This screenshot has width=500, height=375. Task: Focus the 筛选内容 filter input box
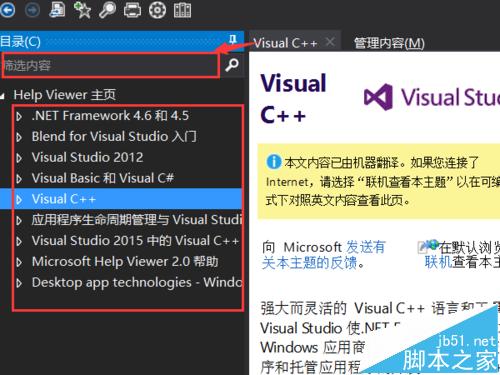tap(110, 65)
